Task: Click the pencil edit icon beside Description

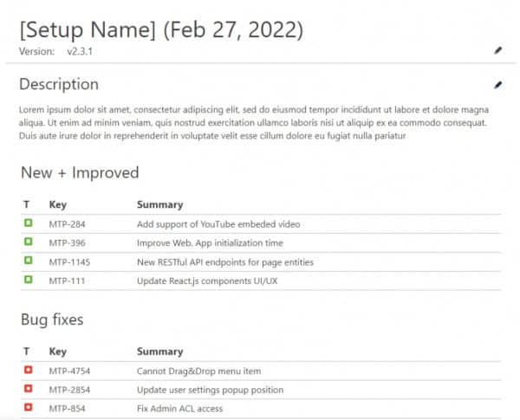Action: click(498, 85)
